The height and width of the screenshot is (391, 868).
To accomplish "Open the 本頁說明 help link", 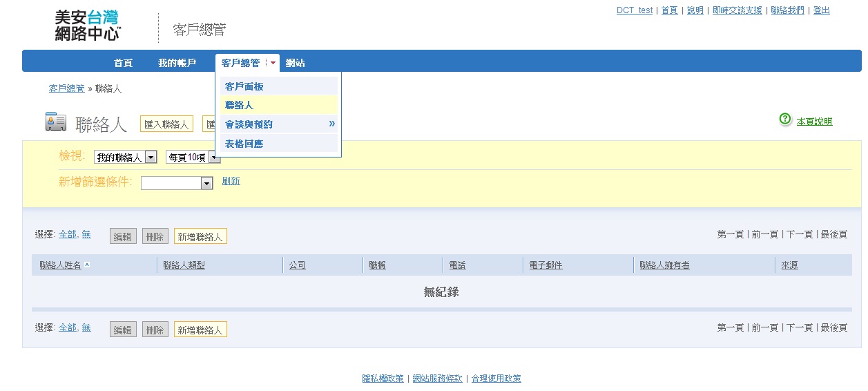I will tap(814, 122).
